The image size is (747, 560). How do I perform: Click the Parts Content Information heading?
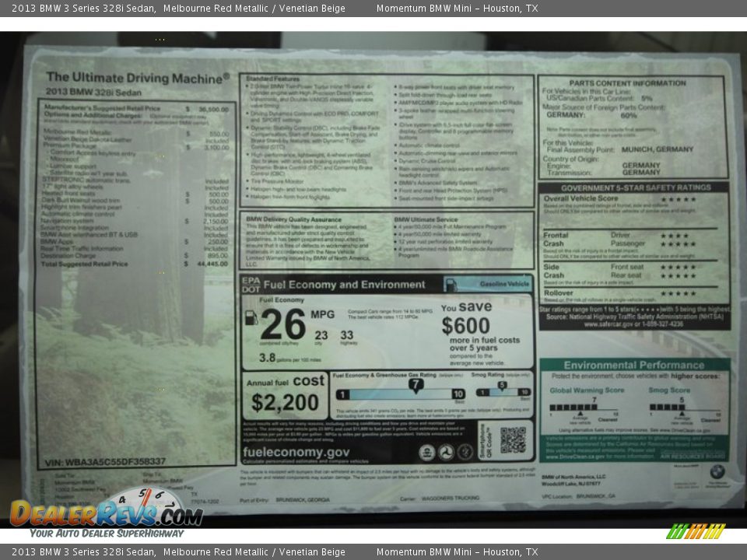(627, 83)
